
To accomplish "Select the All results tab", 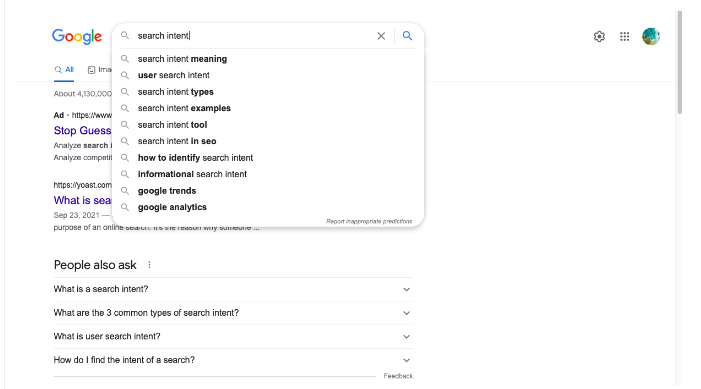I will click(x=64, y=70).
